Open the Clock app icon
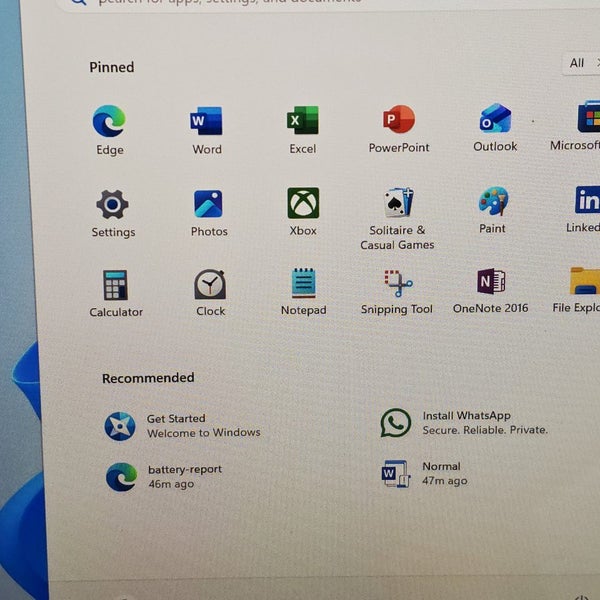600x600 pixels. pyautogui.click(x=210, y=285)
